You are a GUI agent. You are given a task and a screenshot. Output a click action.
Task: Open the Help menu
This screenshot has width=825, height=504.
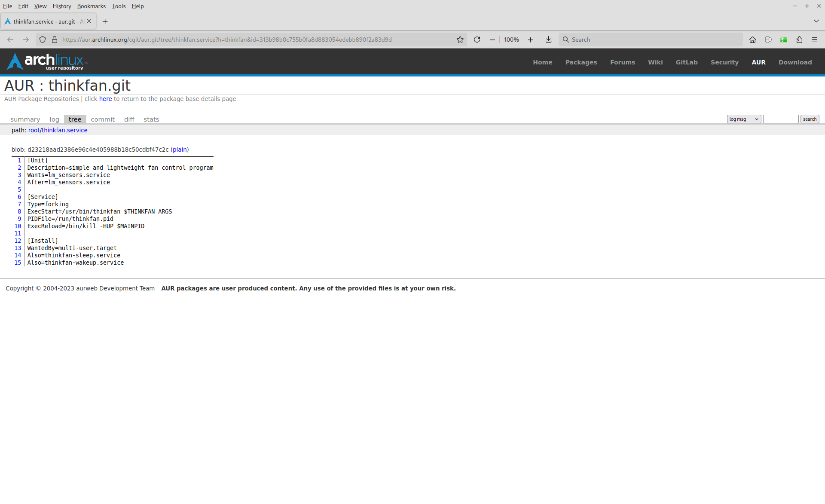[137, 6]
